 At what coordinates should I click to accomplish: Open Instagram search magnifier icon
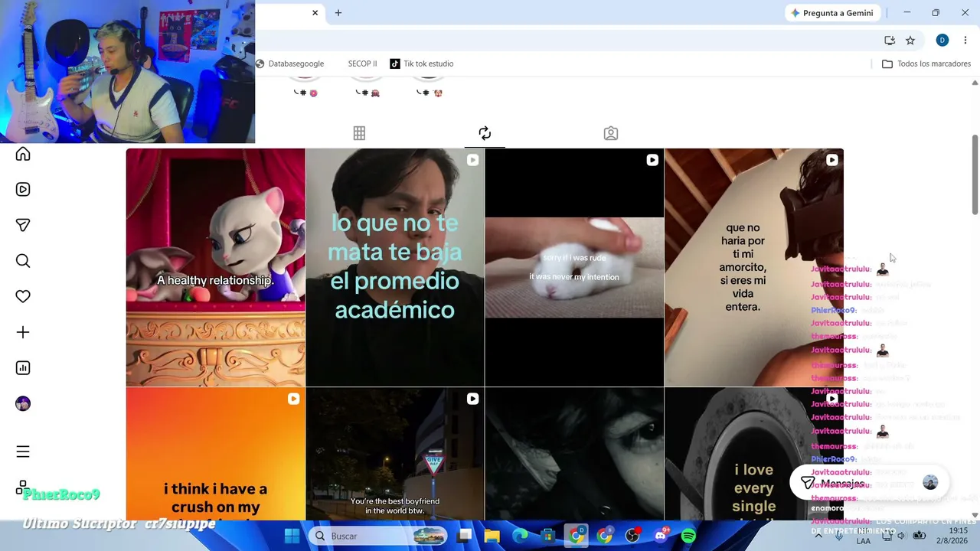coord(23,261)
